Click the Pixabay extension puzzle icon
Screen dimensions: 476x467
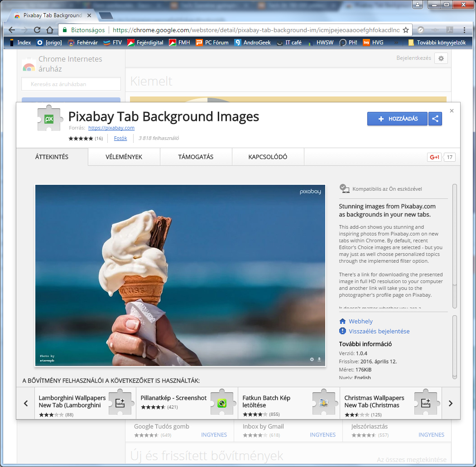(49, 118)
